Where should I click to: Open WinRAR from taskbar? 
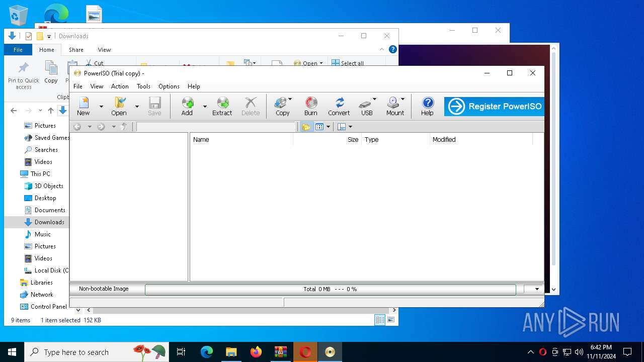click(281, 352)
